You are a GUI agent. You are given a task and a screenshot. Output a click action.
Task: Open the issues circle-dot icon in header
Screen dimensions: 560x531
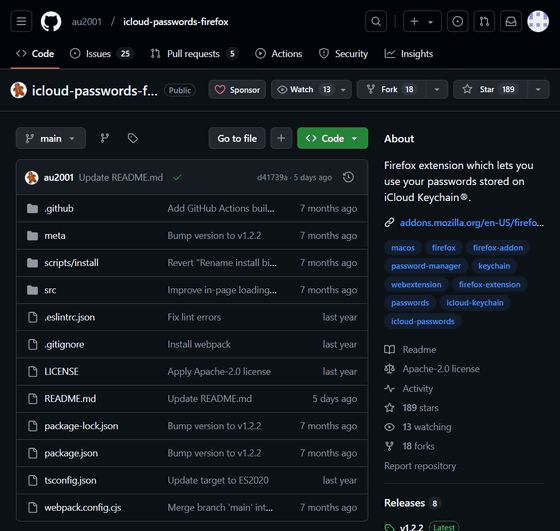pos(458,21)
